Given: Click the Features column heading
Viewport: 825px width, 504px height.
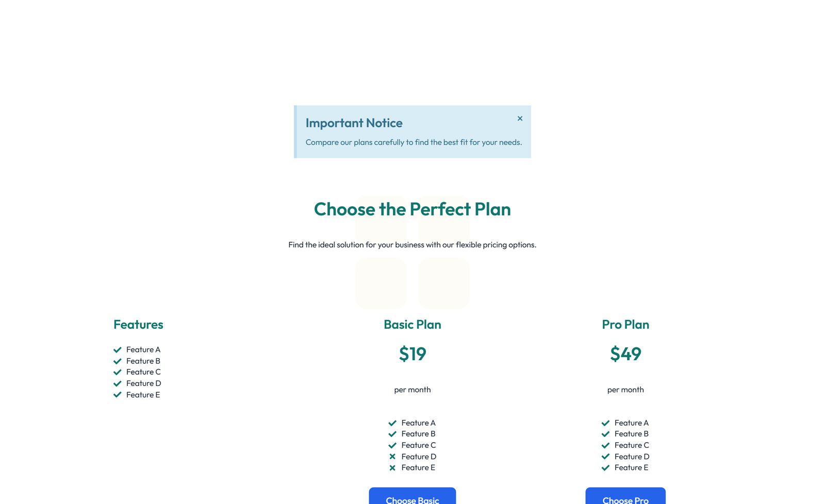Looking at the screenshot, I should point(138,325).
